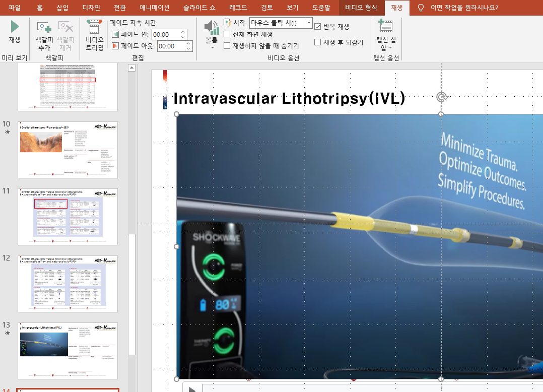Open the Start playback dropdown

(309, 23)
